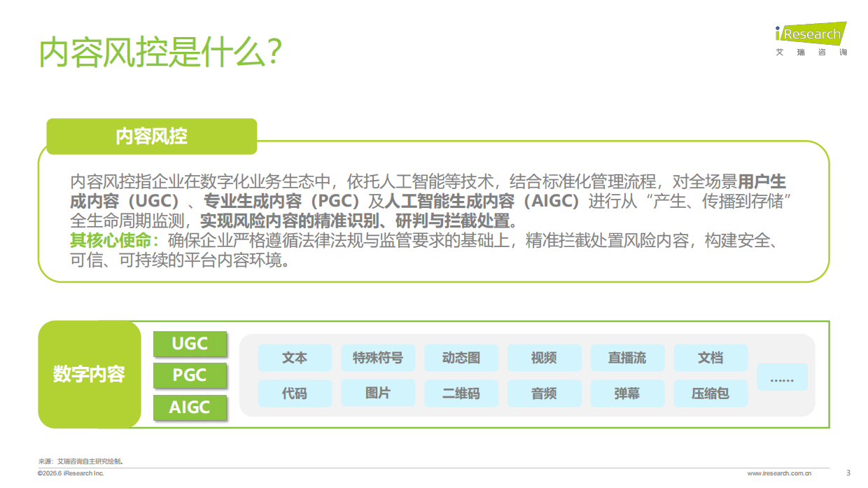Viewport: 868px width, 488px height.
Task: Open the www.iresearch.com.cn link
Action: click(780, 474)
